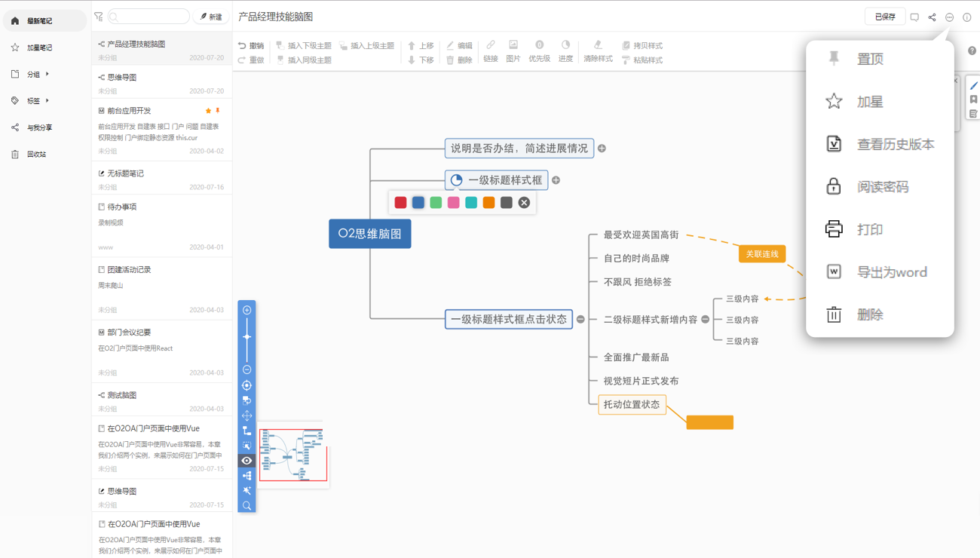
Task: Collapse the 二级标题样式新增内容 node
Action: pyautogui.click(x=706, y=320)
